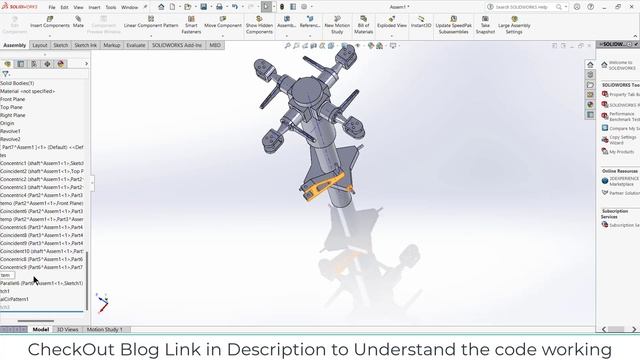
Task: Click the Select cursor tool
Action: 266,7
